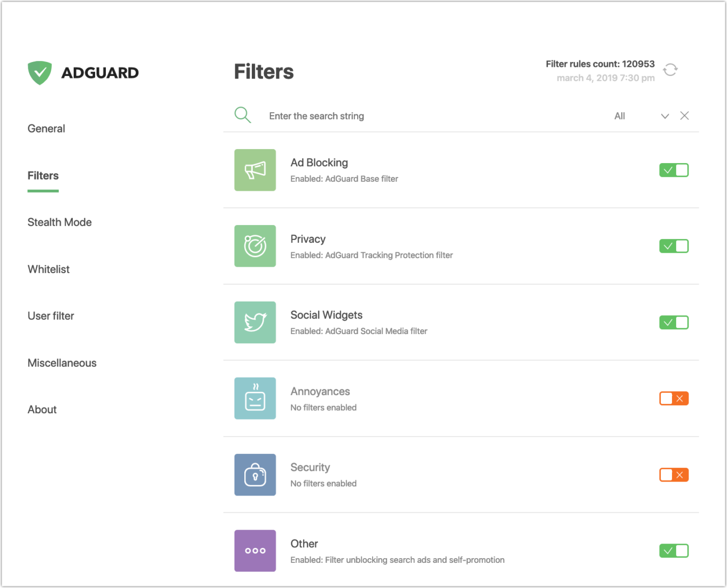727x588 pixels.
Task: Open the Social Widgets bird icon
Action: [255, 322]
